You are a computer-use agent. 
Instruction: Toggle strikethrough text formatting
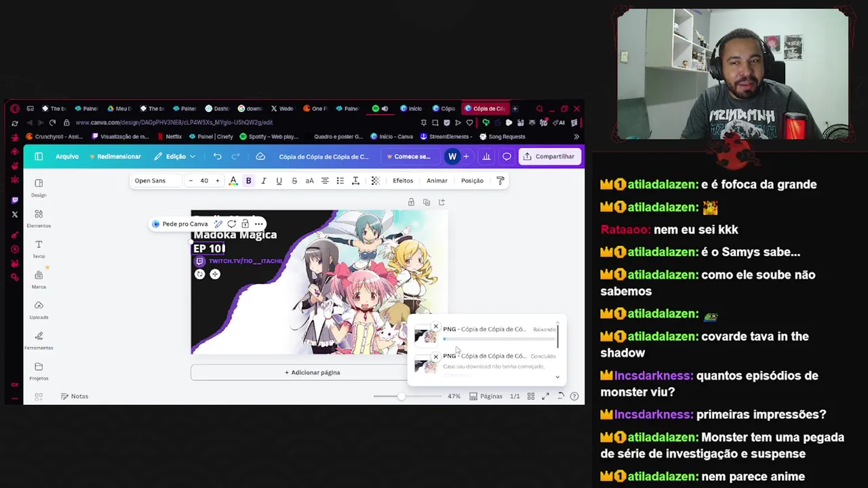[x=294, y=181]
